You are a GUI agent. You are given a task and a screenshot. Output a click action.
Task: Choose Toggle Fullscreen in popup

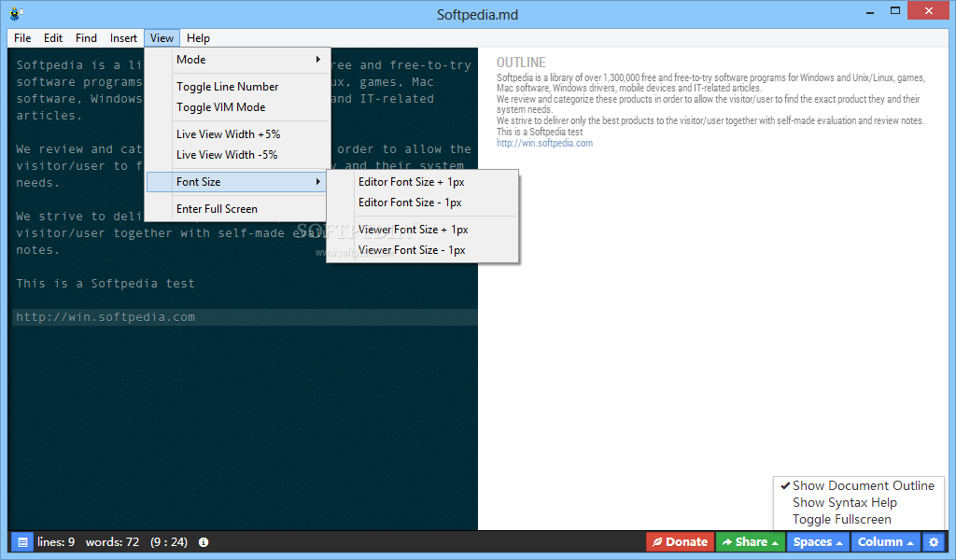click(841, 519)
